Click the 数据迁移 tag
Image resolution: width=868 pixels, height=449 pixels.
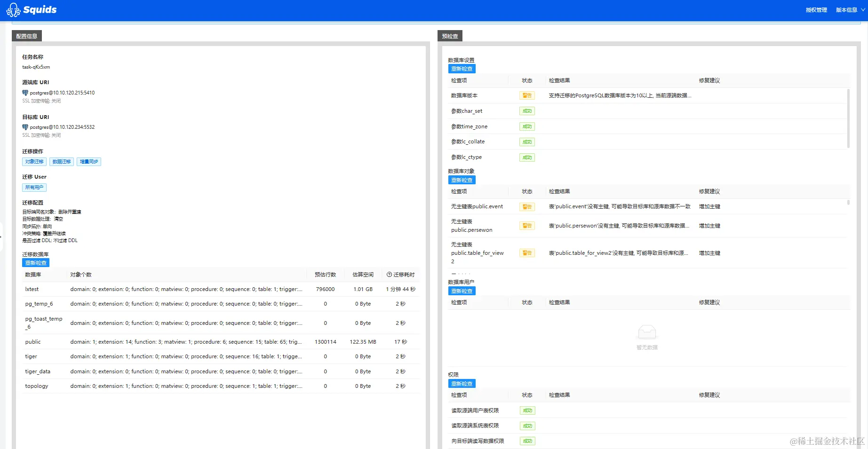click(62, 162)
